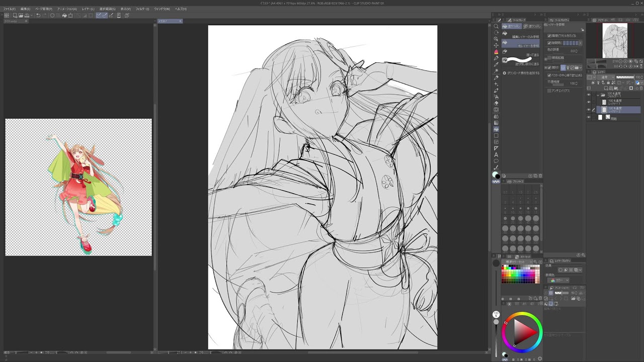Select the Eyedropper tool
This screenshot has height=362, width=644.
coord(497,65)
